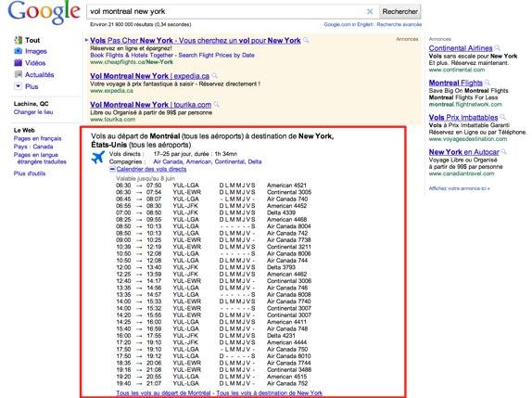
Task: Select Pages en langue étrangère traduites
Action: [x=40, y=159]
